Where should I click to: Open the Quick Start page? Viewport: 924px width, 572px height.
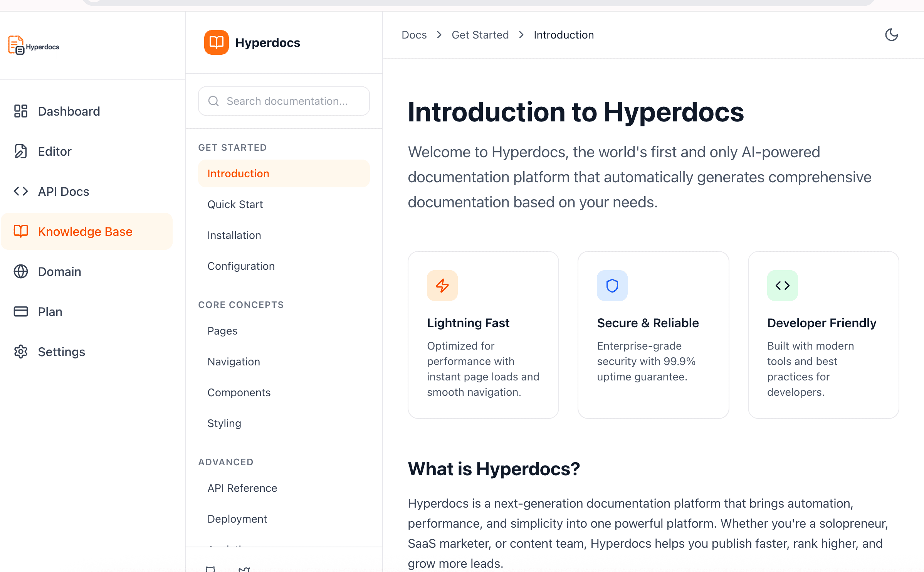pyautogui.click(x=235, y=204)
